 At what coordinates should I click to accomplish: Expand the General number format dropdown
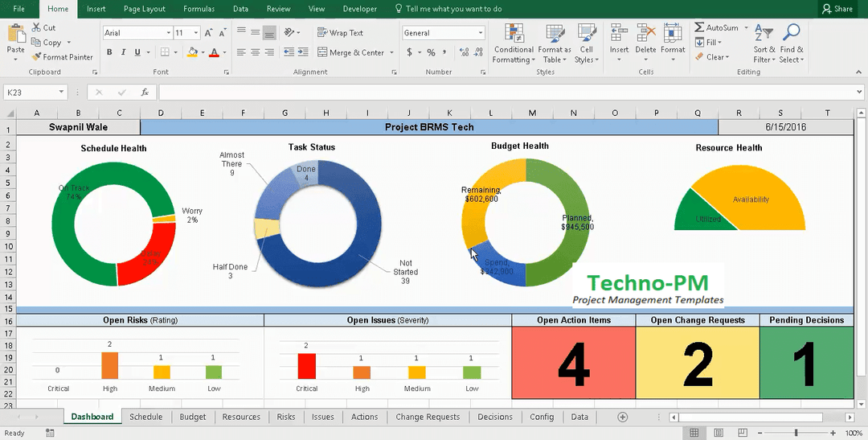[481, 33]
